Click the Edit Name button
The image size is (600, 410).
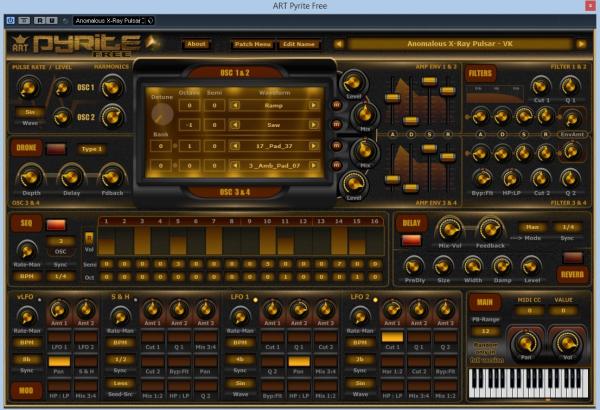tap(300, 43)
